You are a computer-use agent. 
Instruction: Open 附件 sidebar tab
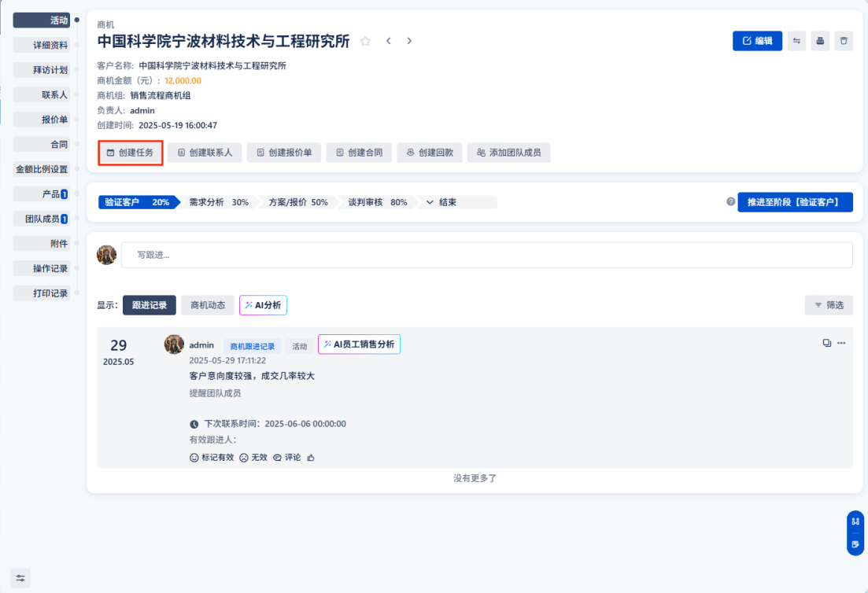(x=42, y=244)
